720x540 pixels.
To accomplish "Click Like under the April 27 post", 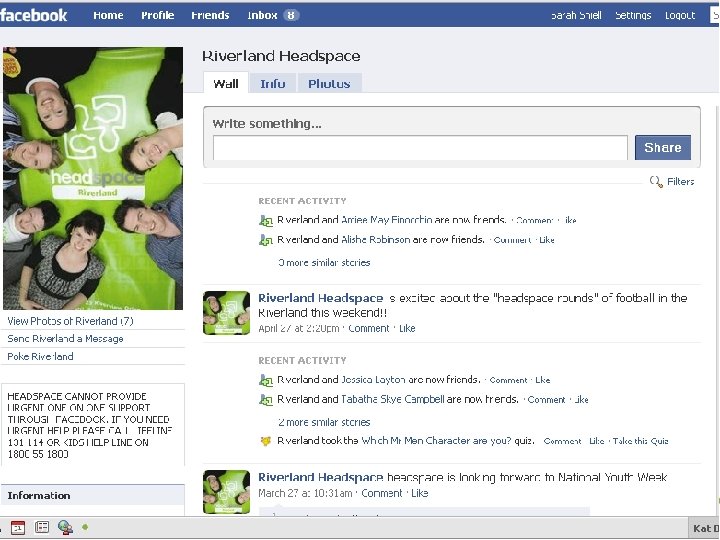I will click(407, 328).
